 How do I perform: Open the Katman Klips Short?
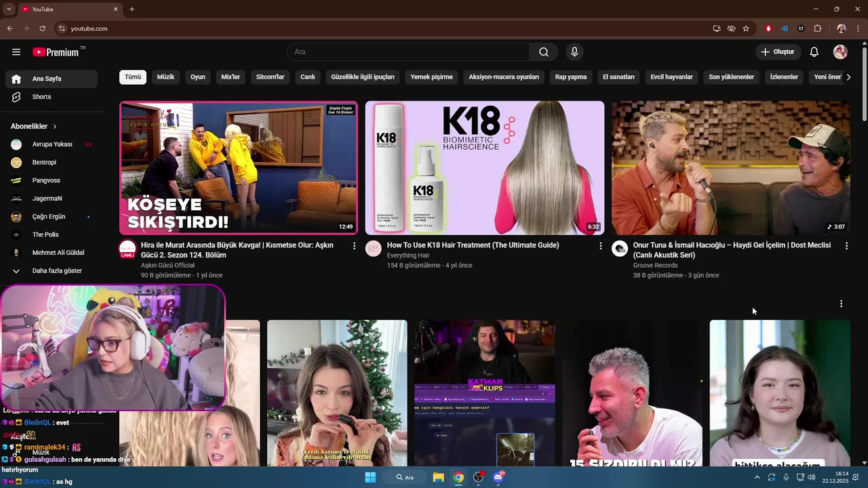pyautogui.click(x=485, y=393)
